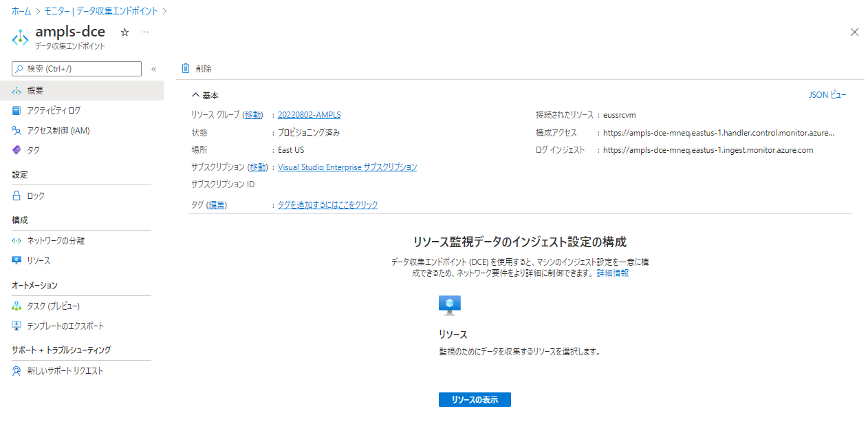This screenshot has height=422, width=868.
Task: Open the 概要 menu item
Action: coord(82,90)
